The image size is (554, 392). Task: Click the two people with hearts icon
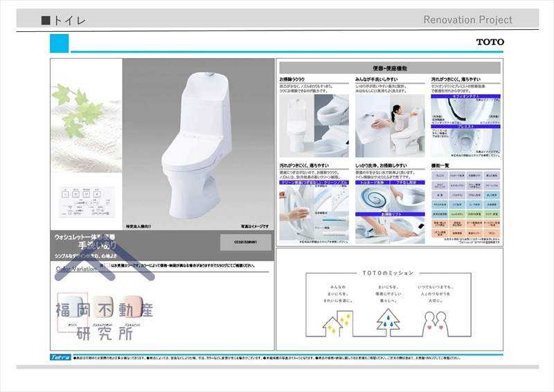click(436, 323)
